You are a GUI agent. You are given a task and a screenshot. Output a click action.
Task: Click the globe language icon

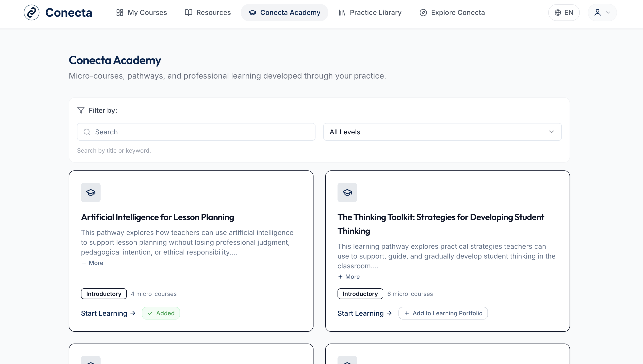[558, 12]
